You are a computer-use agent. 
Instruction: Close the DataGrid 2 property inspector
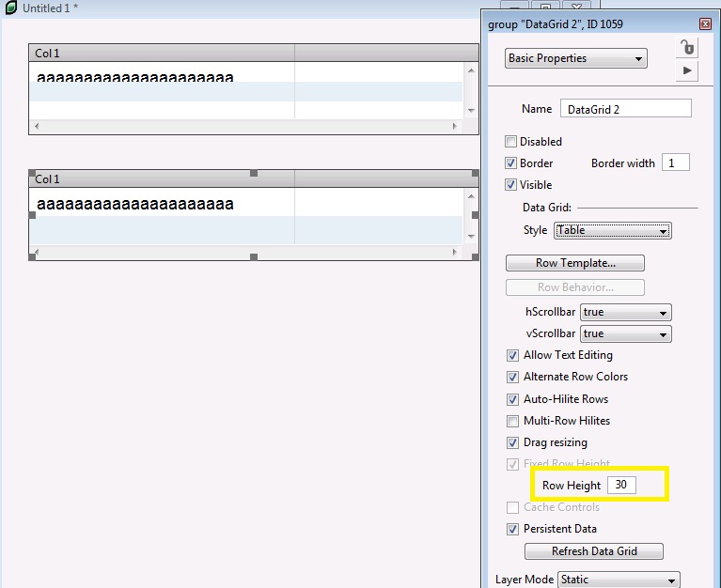pos(705,24)
